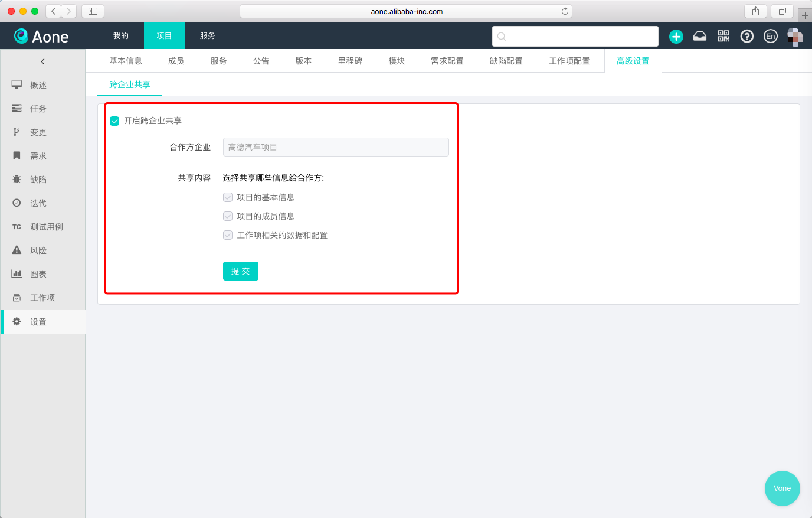Open the user avatar menu

[795, 37]
